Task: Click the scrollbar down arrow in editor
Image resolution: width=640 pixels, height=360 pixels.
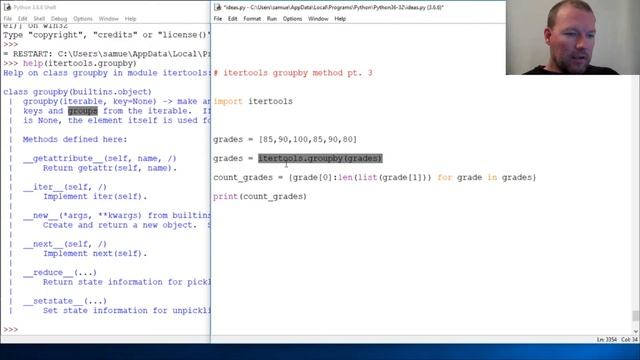Action: point(636,331)
